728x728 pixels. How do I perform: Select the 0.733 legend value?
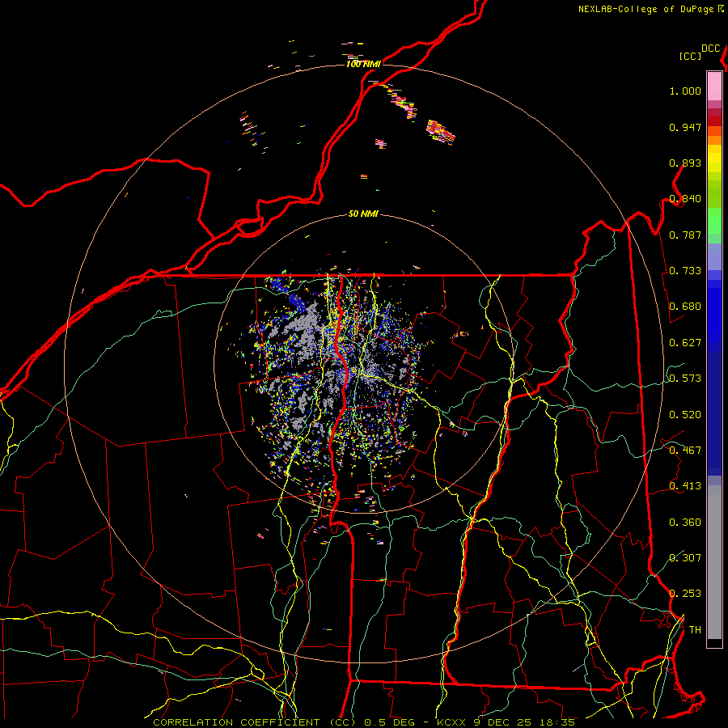point(685,271)
